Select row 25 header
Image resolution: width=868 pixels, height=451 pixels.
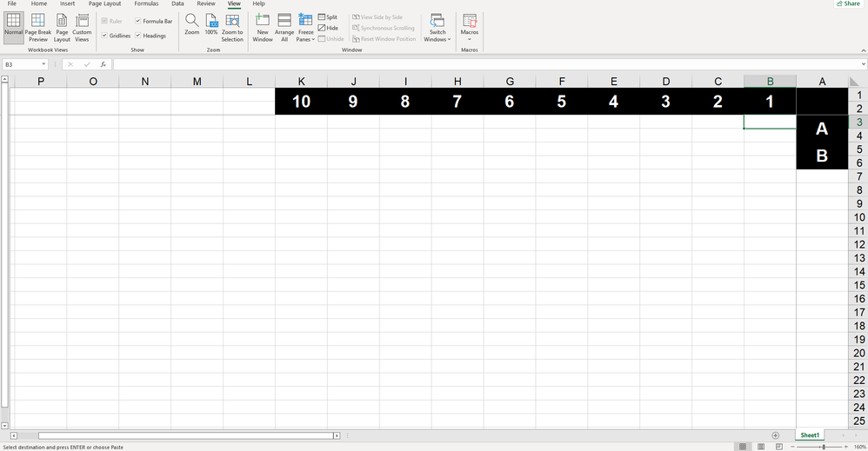(x=858, y=421)
